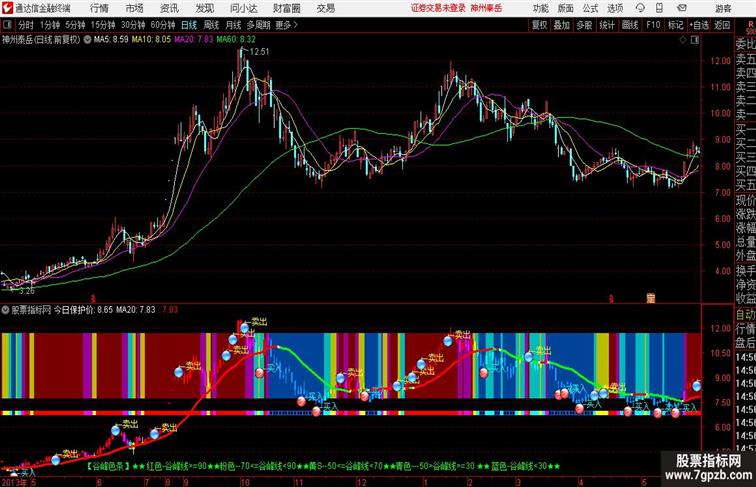The height and width of the screenshot is (487, 756).
Task: Open the 选项 options menu
Action: pyautogui.click(x=615, y=8)
